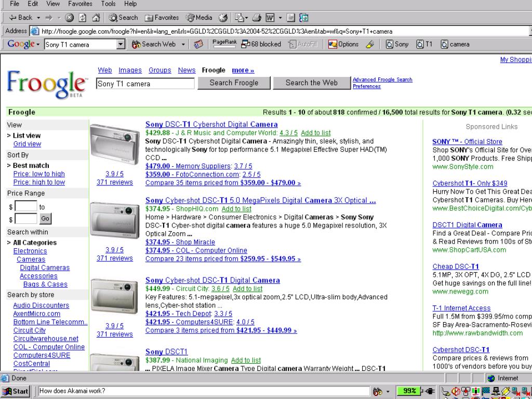Click the binoculars search icon on the taskbar

click(377, 391)
